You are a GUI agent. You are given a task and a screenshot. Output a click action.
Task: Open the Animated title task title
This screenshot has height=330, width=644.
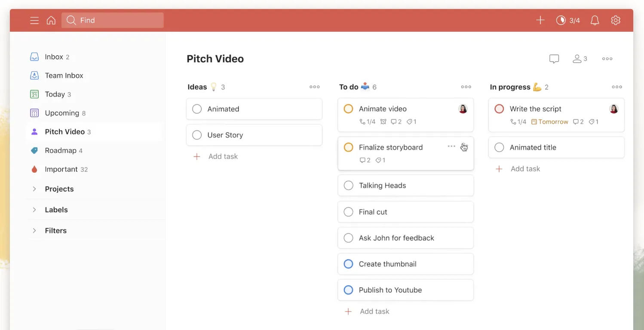coord(533,147)
